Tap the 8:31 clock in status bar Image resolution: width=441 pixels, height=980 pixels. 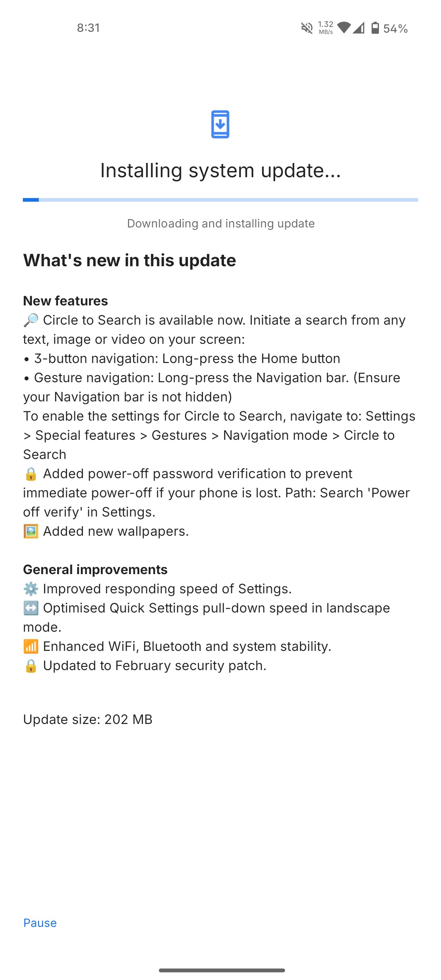(x=88, y=28)
